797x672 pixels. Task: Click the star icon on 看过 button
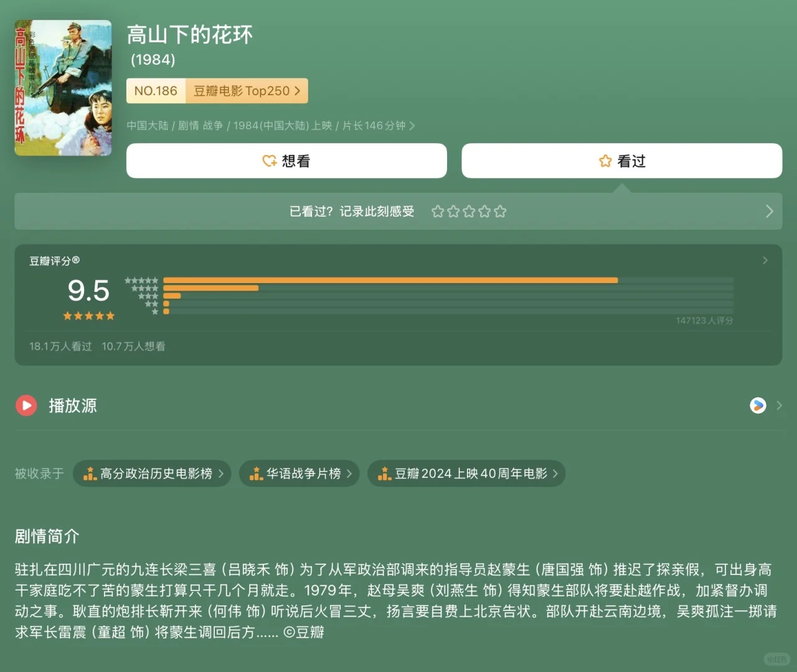pos(605,161)
